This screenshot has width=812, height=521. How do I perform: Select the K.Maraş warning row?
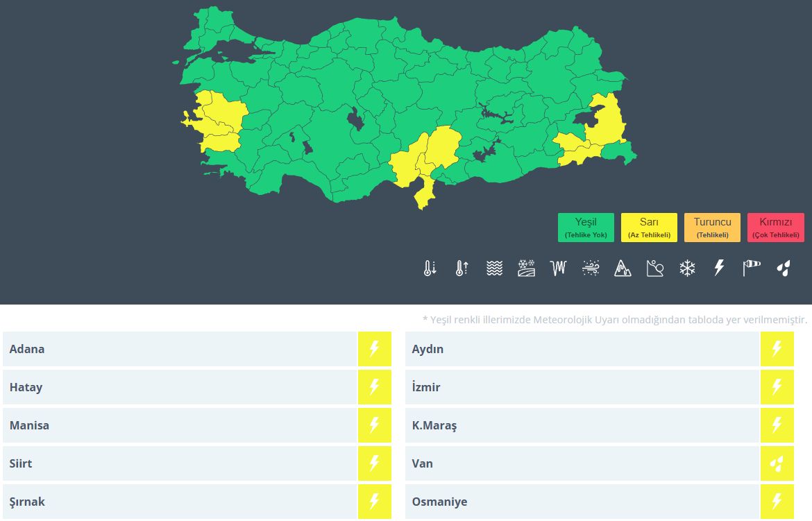coord(582,425)
